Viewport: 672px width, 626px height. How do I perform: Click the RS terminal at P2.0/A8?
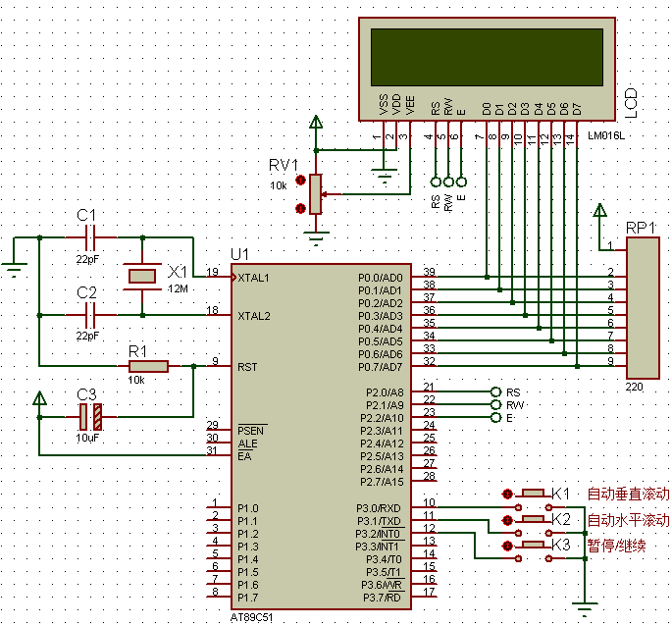pyautogui.click(x=495, y=391)
